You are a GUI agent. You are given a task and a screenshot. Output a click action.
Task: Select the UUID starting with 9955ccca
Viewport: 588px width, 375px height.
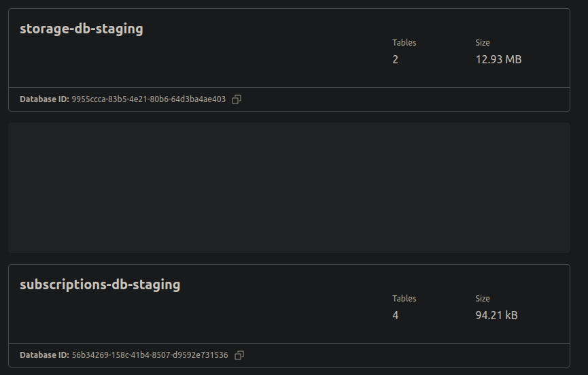[148, 99]
